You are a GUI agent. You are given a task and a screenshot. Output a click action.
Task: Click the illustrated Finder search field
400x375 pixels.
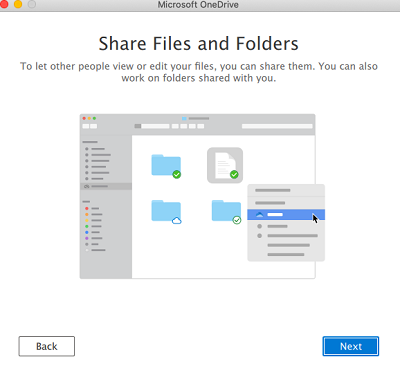tap(277, 126)
